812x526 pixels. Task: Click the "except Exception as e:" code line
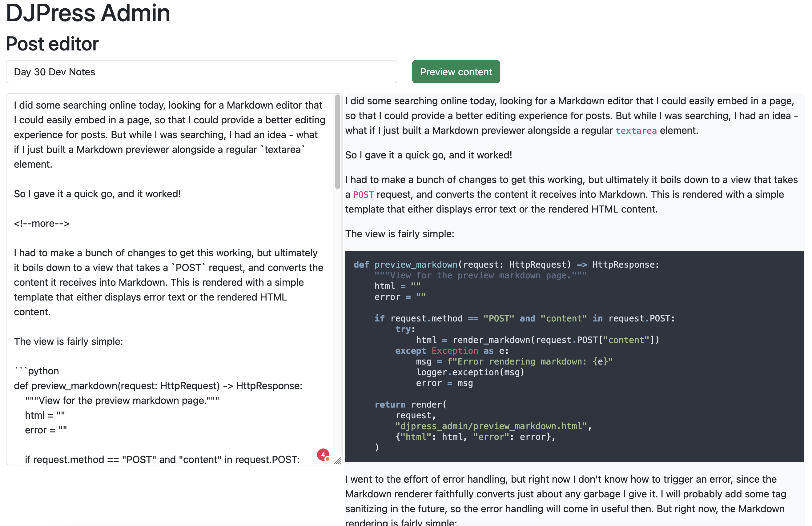(452, 351)
